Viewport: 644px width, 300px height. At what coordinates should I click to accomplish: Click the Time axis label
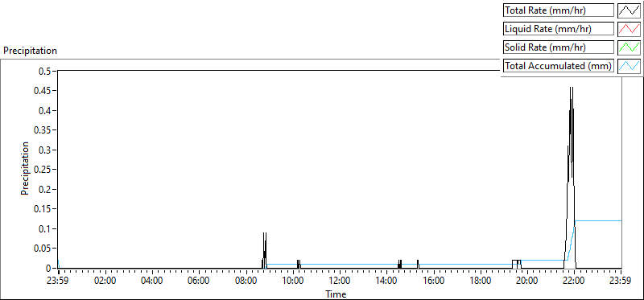(x=336, y=294)
